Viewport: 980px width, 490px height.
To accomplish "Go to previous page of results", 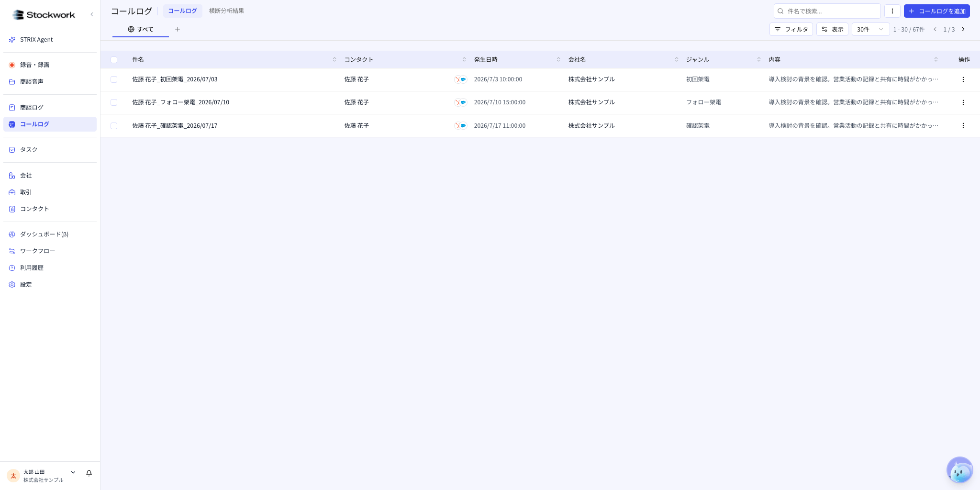I will pyautogui.click(x=935, y=29).
